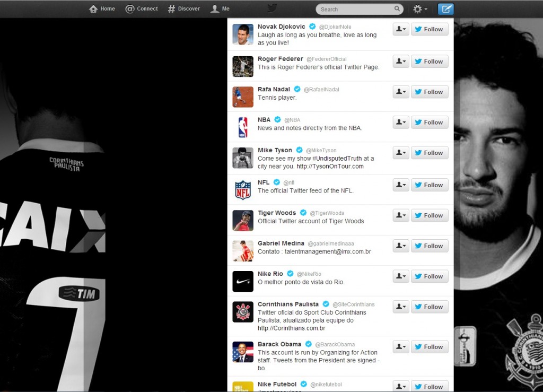Image resolution: width=543 pixels, height=392 pixels.
Task: Follow Gabriel Medina
Action: pyautogui.click(x=430, y=246)
